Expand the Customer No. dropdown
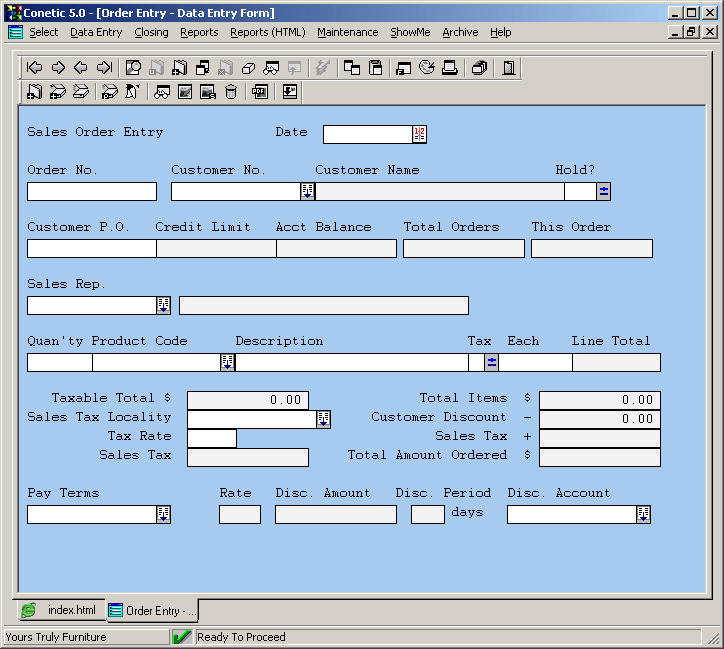 coord(308,191)
